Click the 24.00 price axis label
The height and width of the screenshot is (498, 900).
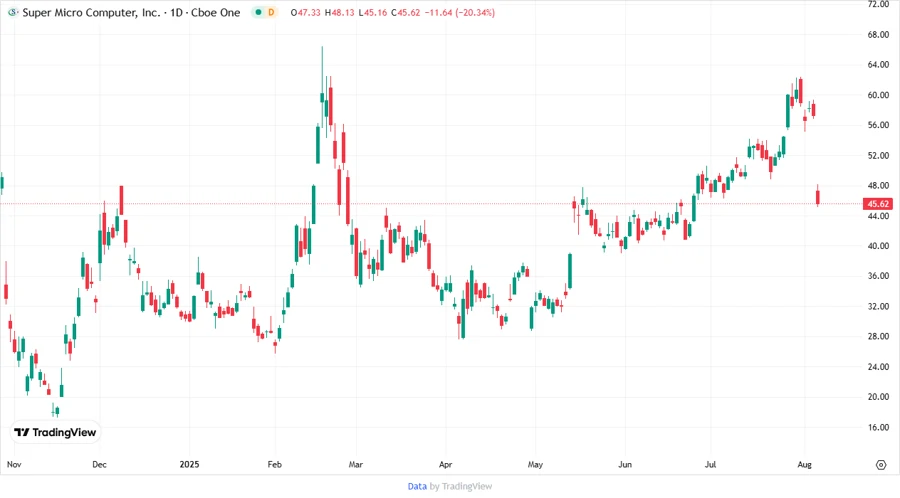tap(878, 367)
